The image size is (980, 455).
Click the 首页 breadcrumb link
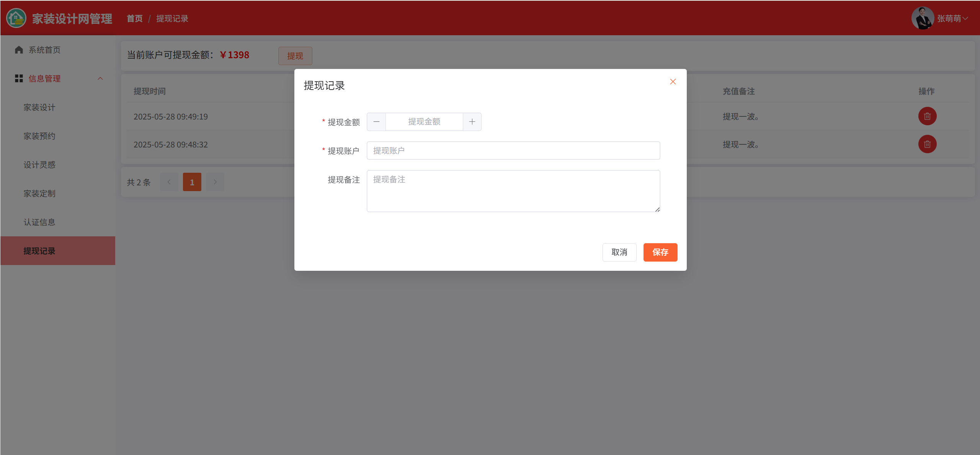point(134,18)
